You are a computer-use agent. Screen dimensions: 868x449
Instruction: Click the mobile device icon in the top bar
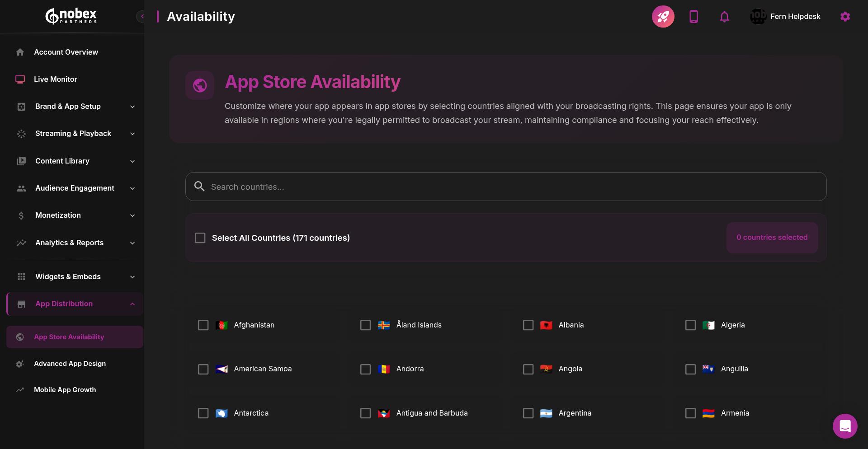pyautogui.click(x=694, y=16)
